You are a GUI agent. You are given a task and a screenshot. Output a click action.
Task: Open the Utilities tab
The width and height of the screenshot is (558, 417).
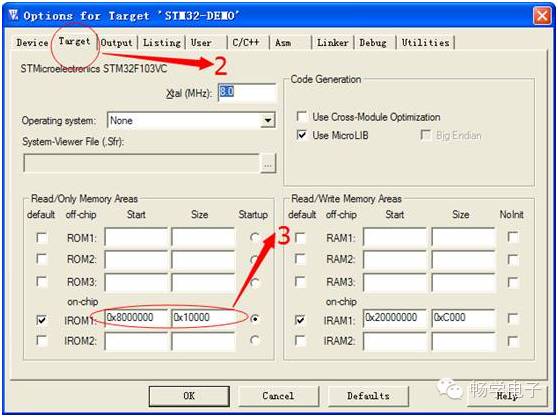coord(425,43)
